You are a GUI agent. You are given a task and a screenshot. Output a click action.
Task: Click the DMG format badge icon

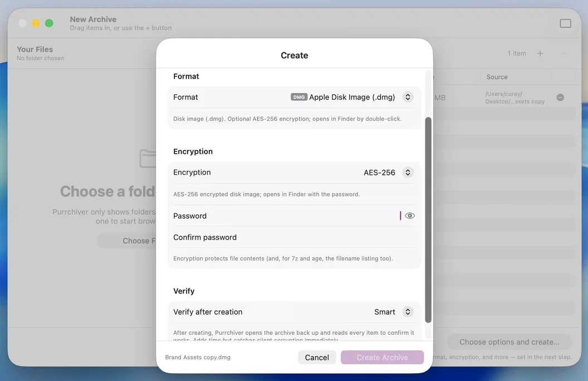coord(299,97)
